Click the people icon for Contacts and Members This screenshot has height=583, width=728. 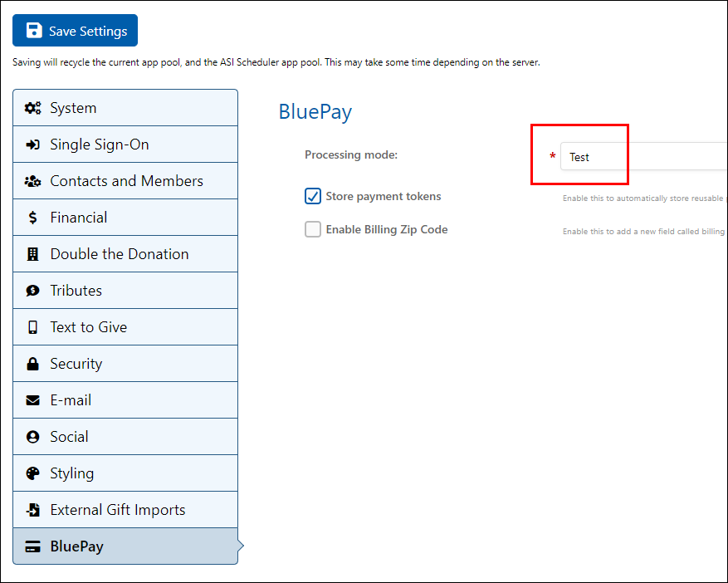(33, 181)
